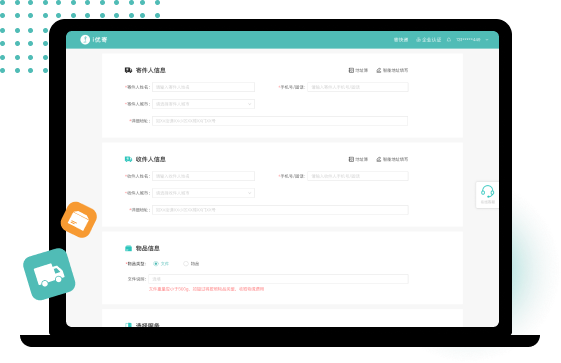The image size is (561, 363).
Task: Click the masked phone number account link
Action: 468,40
